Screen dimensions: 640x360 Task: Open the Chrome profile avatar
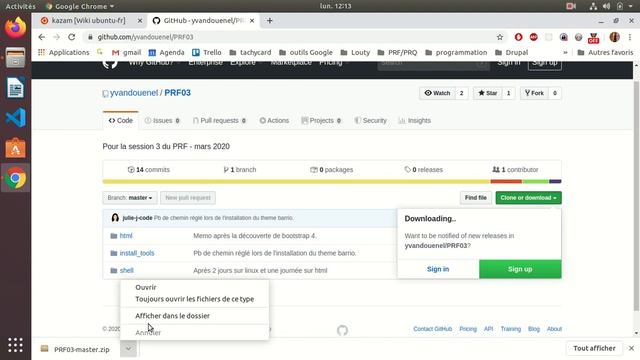click(x=614, y=37)
